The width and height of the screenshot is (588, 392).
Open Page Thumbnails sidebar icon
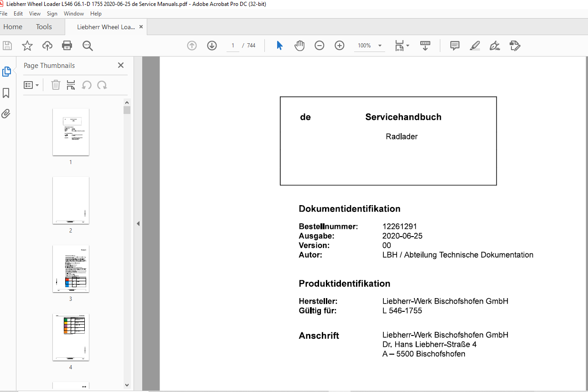click(6, 72)
